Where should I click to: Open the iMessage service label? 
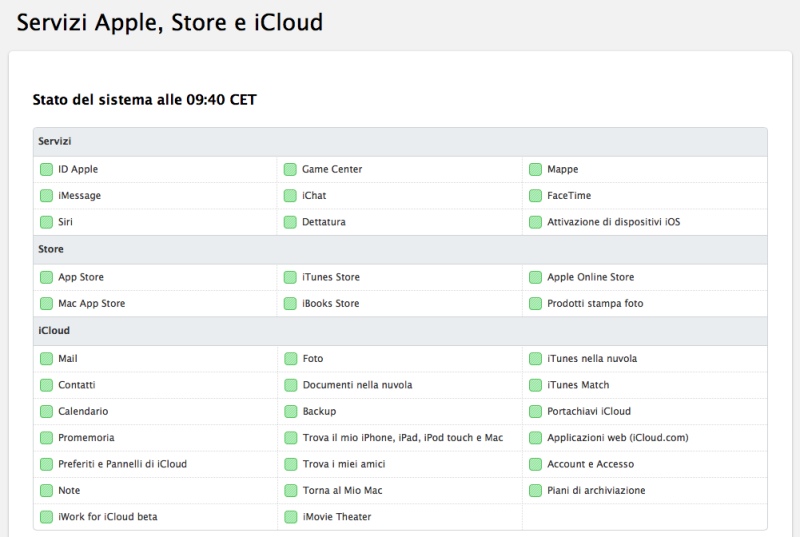pyautogui.click(x=80, y=195)
